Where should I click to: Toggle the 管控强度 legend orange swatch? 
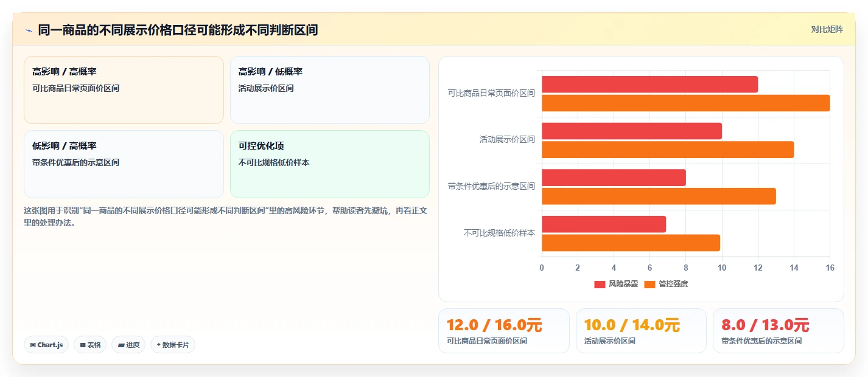tap(649, 285)
